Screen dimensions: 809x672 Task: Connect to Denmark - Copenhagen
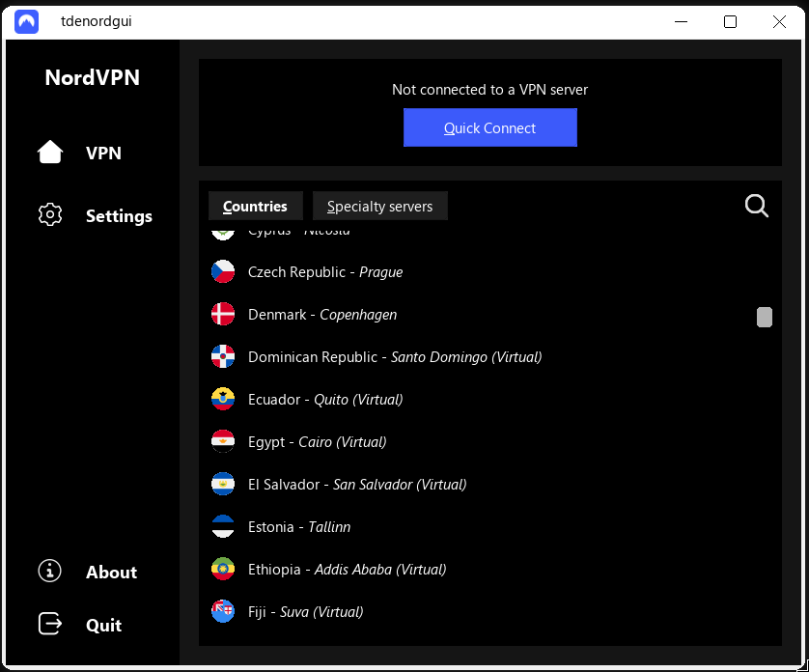pyautogui.click(x=322, y=315)
